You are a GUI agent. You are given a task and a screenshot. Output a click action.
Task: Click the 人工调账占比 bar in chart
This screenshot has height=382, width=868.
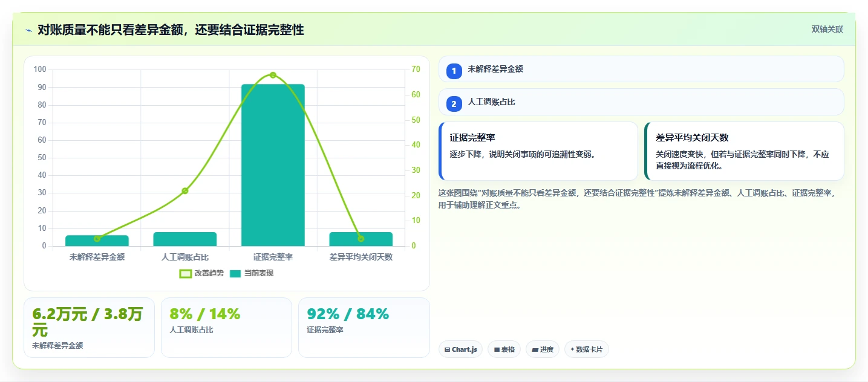click(x=185, y=239)
